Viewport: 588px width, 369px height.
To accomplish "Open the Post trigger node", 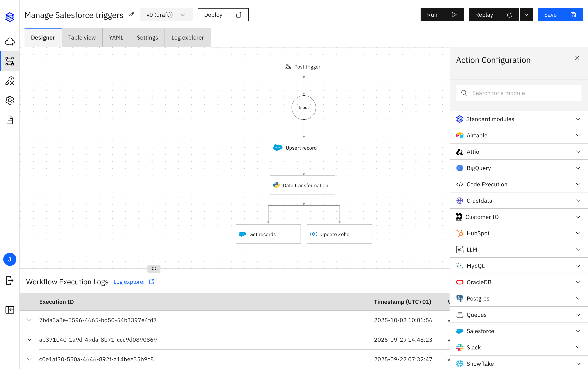I will pos(303,66).
